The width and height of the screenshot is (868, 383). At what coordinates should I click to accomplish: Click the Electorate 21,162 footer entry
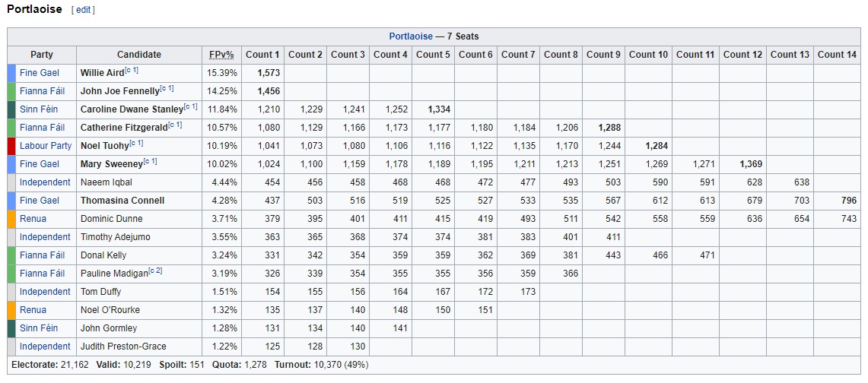[x=49, y=365]
